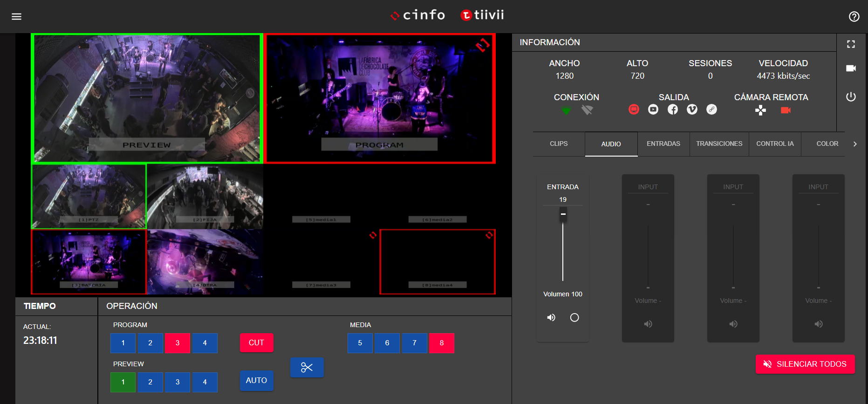Toggle the circle button under Volumen 100
Screen dimensions: 868x404
pos(574,317)
